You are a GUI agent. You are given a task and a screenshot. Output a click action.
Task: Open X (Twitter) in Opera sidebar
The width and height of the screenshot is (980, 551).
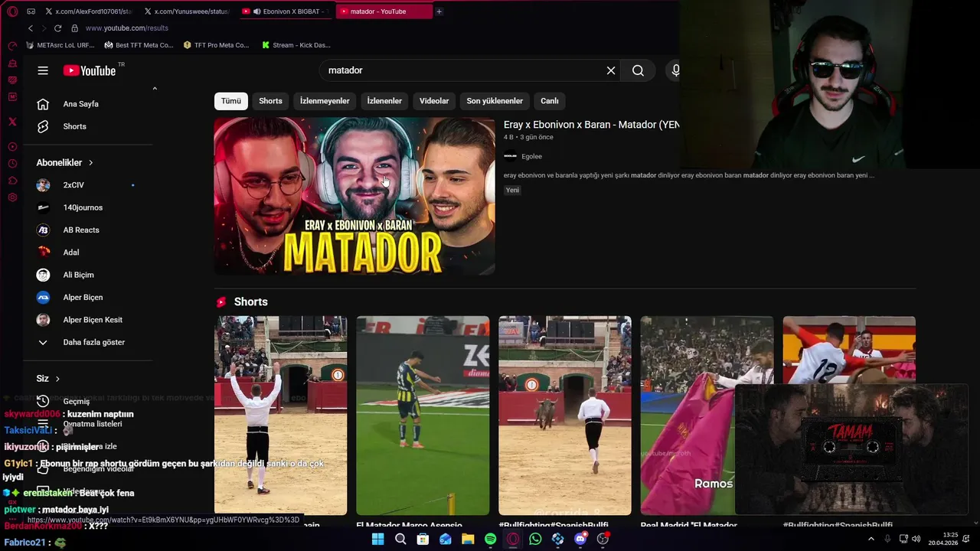point(12,122)
